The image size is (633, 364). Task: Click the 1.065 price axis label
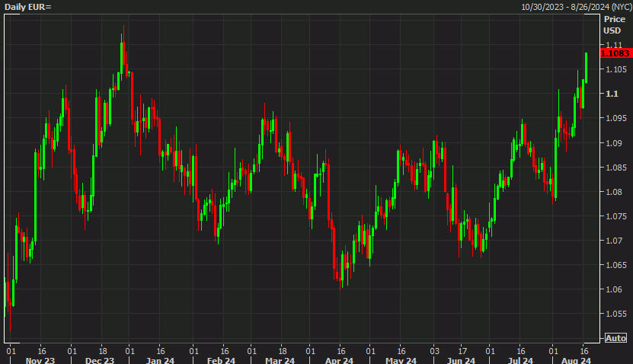coord(616,265)
